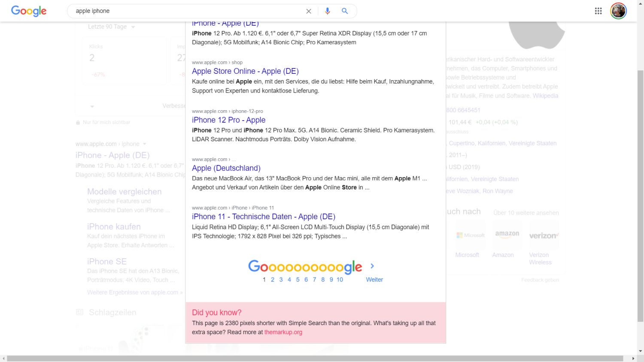The height and width of the screenshot is (362, 644).
Task: Click the Amazon logo thumbnail
Action: [507, 235]
